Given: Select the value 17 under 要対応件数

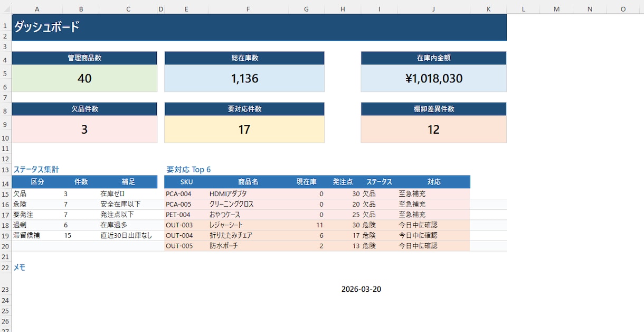Looking at the screenshot, I should click(244, 130).
